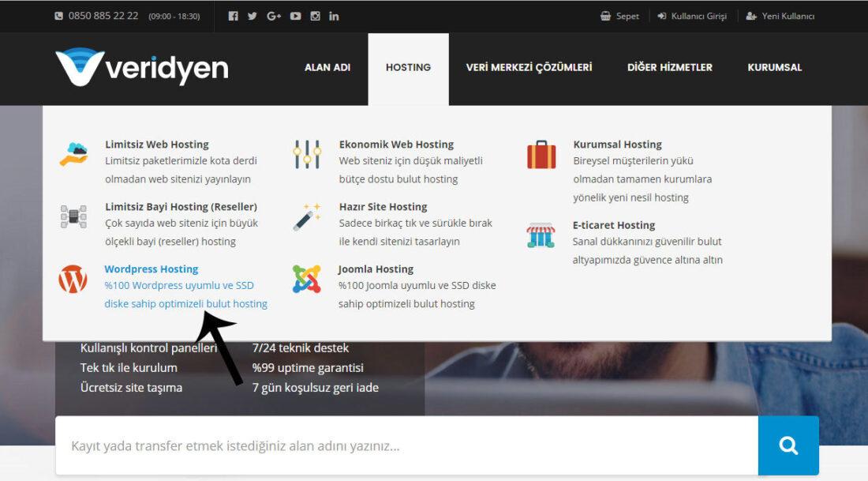The height and width of the screenshot is (481, 868).
Task: Click the Sepet basket icon
Action: pyautogui.click(x=605, y=16)
